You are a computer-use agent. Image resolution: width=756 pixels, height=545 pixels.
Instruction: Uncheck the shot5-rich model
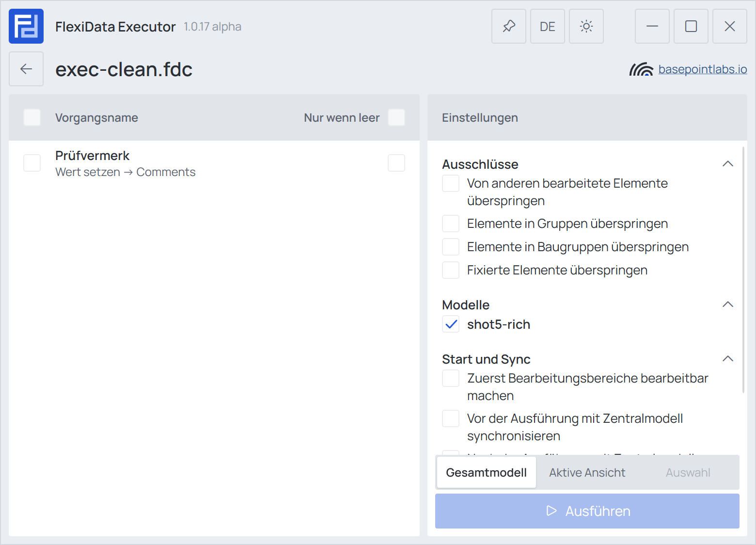pos(451,324)
